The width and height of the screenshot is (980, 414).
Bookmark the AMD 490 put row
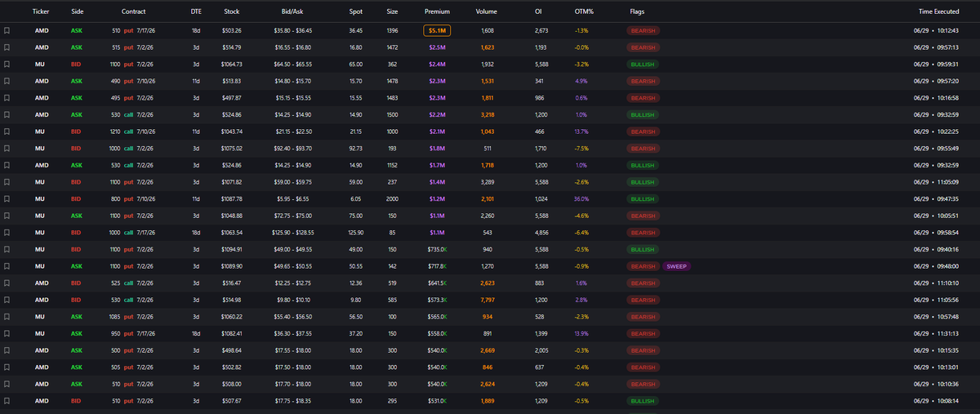[x=7, y=81]
